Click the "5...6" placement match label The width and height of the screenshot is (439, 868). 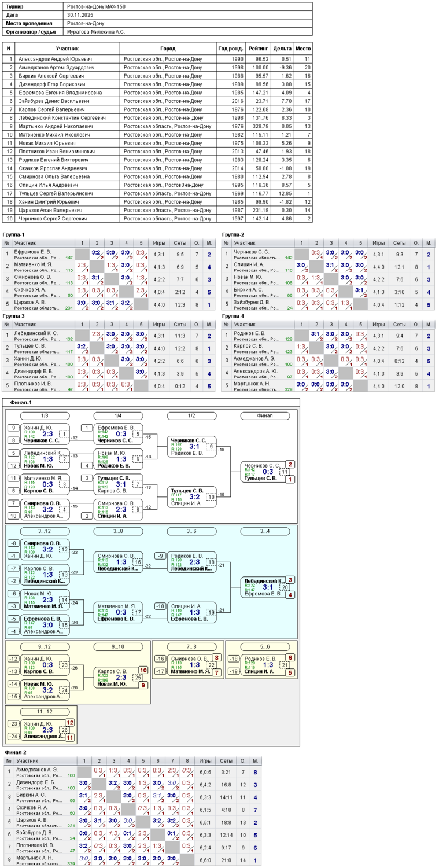click(265, 647)
